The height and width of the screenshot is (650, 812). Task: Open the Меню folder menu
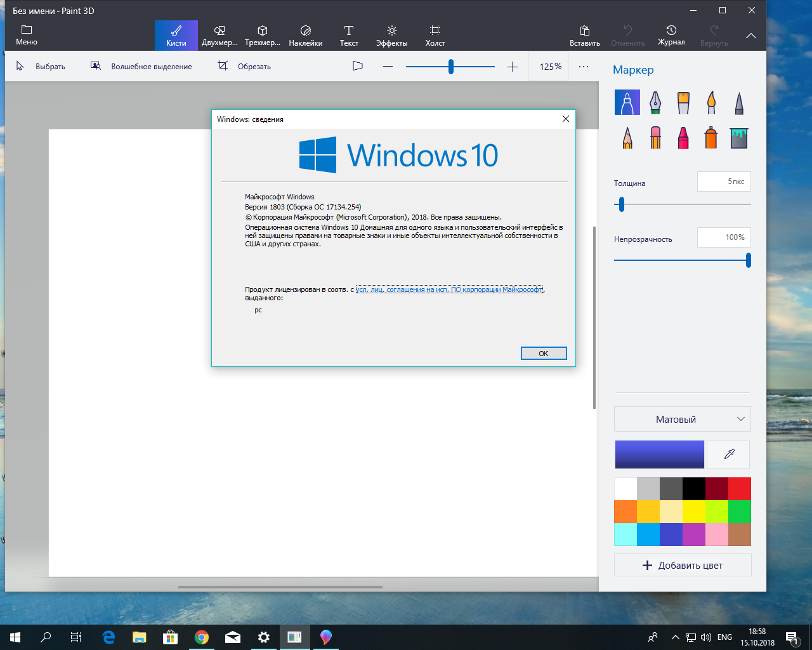click(27, 35)
